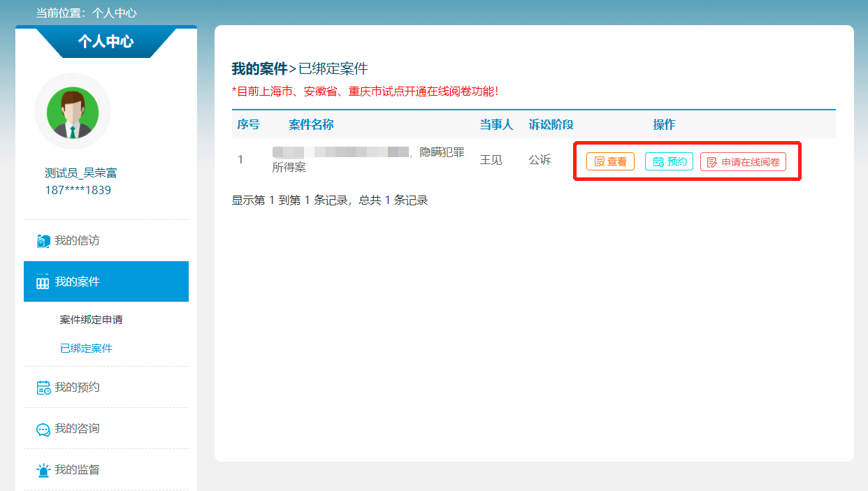Click the user avatar picture
Screen dimensions: 868x491
pyautogui.click(x=72, y=112)
